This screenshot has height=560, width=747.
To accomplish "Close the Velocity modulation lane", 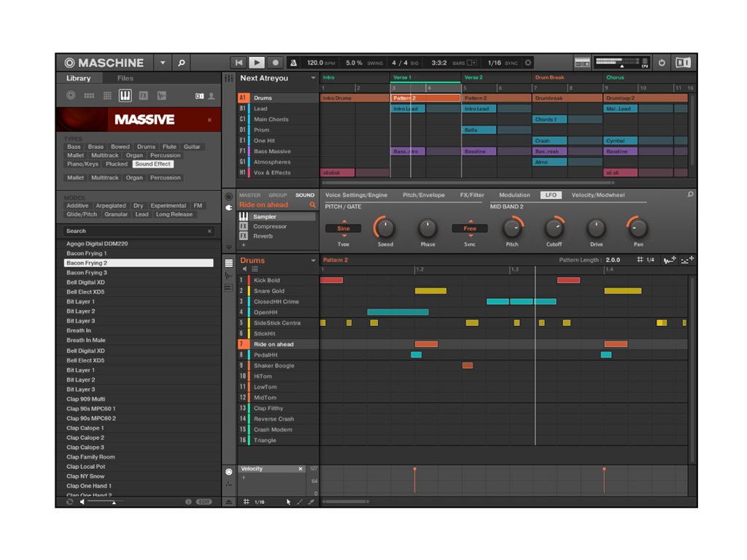I will pyautogui.click(x=301, y=469).
